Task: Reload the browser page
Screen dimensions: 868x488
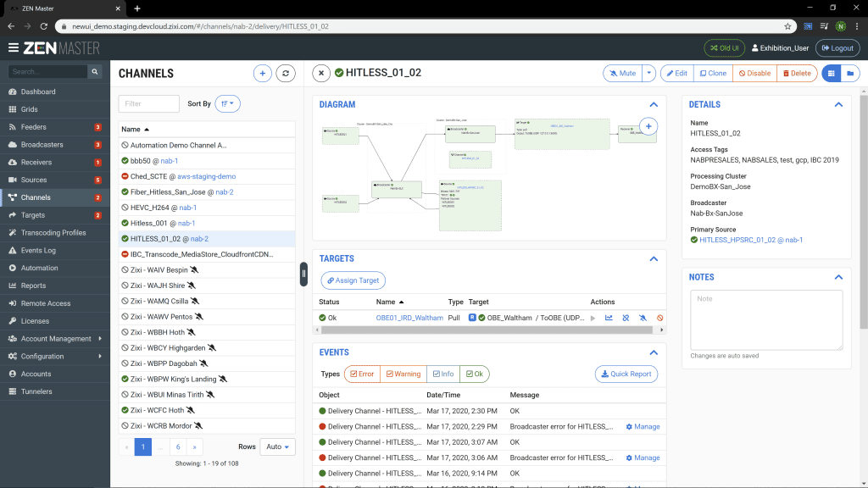Action: click(x=44, y=26)
